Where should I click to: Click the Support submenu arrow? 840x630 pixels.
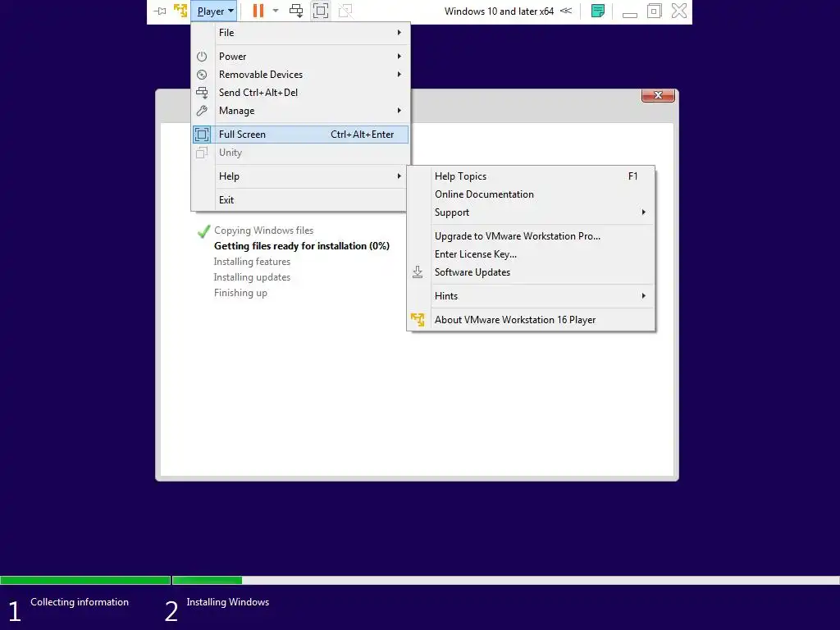(643, 212)
